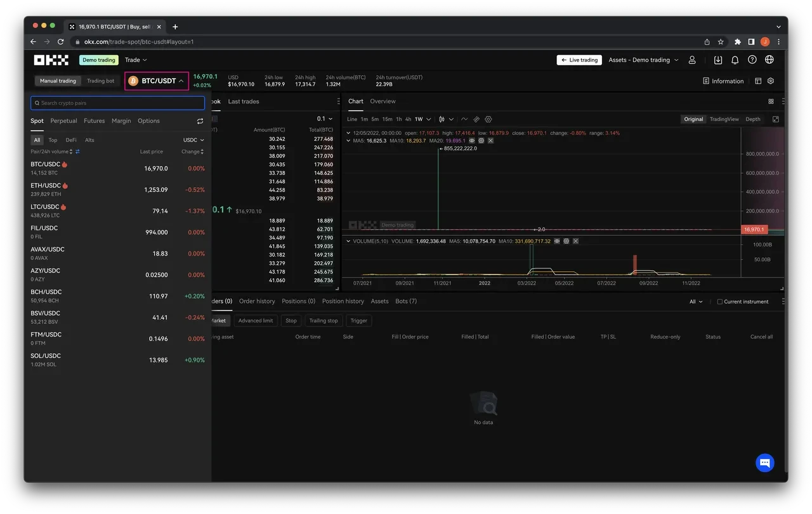Image resolution: width=812 pixels, height=514 pixels.
Task: Hide the VOLUME indicator with eye icon
Action: point(557,241)
